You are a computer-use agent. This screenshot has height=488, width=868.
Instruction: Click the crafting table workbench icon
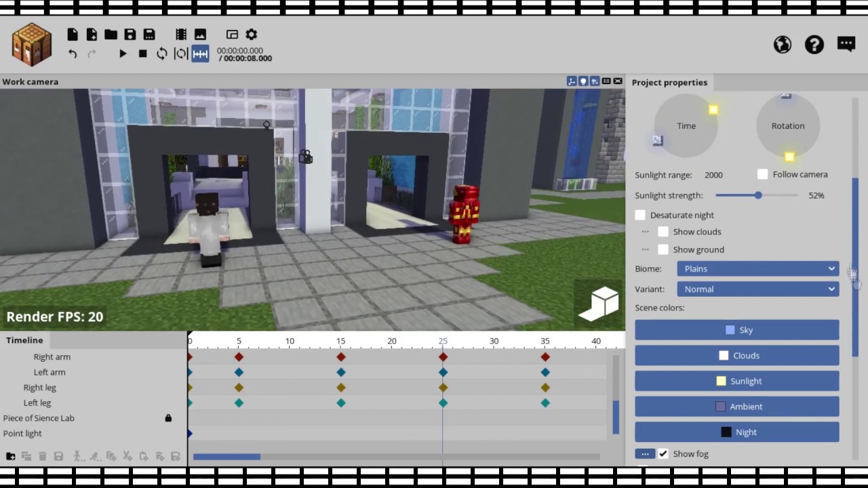(x=32, y=45)
